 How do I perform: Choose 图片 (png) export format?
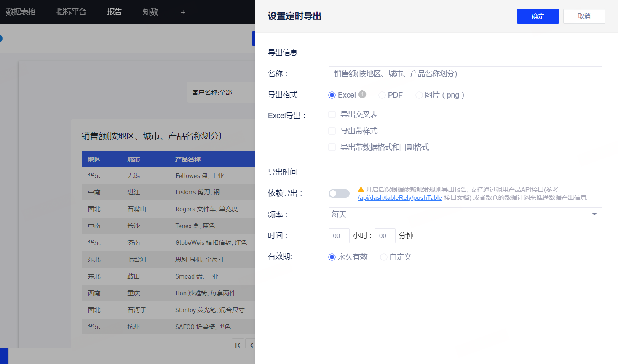click(x=419, y=95)
